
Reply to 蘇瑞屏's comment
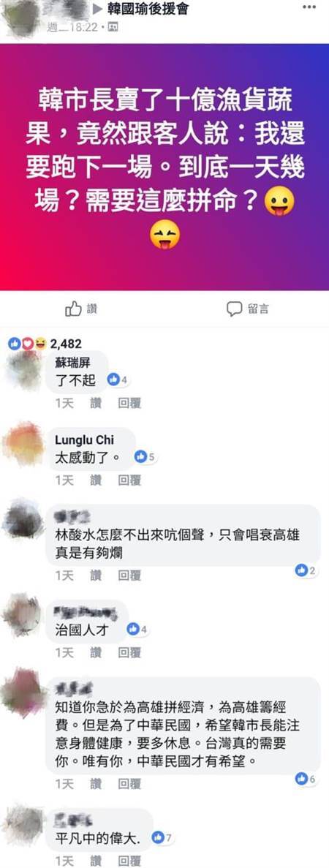click(x=129, y=403)
